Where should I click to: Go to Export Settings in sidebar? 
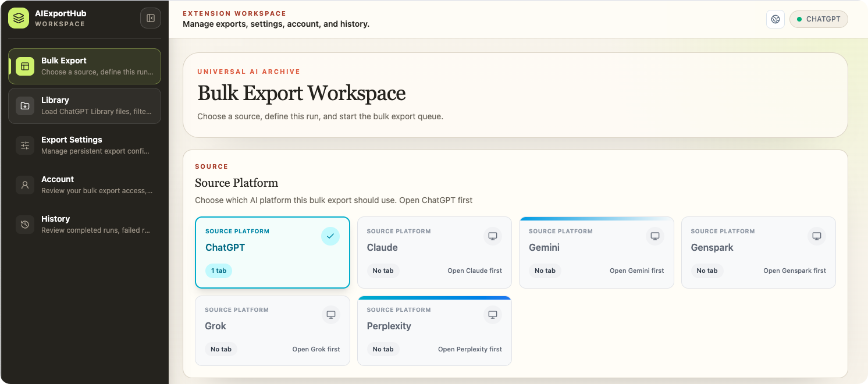click(x=84, y=145)
